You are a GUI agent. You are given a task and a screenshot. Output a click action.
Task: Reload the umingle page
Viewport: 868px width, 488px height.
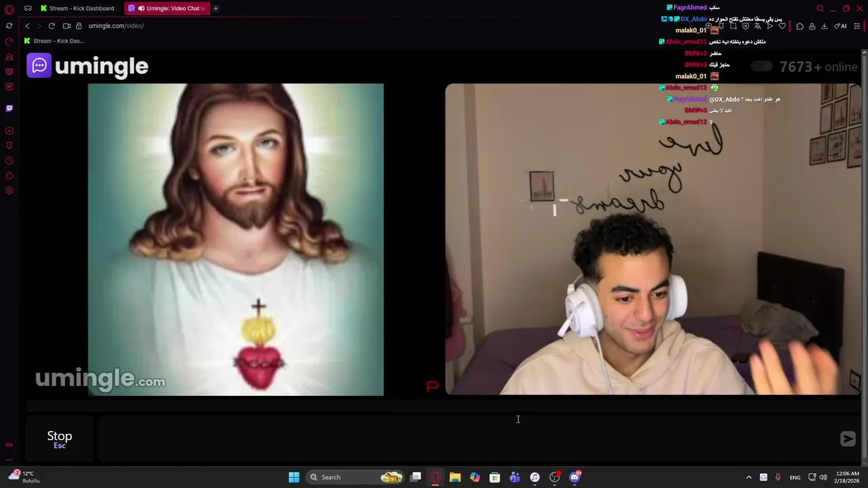click(52, 26)
